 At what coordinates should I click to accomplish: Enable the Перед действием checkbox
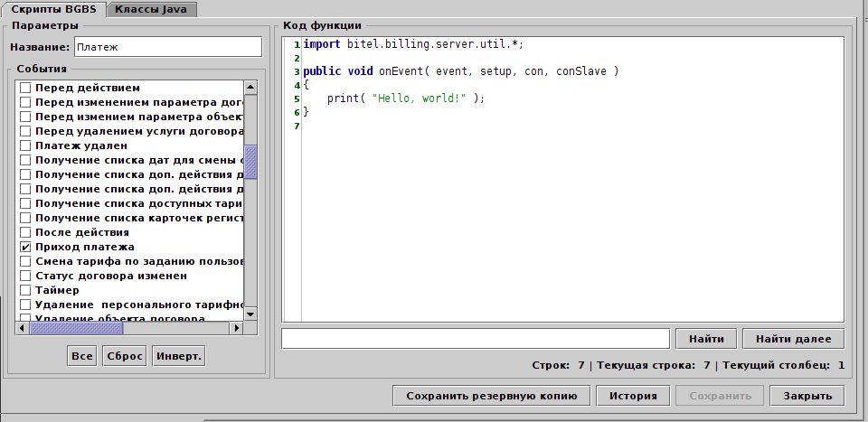(25, 88)
